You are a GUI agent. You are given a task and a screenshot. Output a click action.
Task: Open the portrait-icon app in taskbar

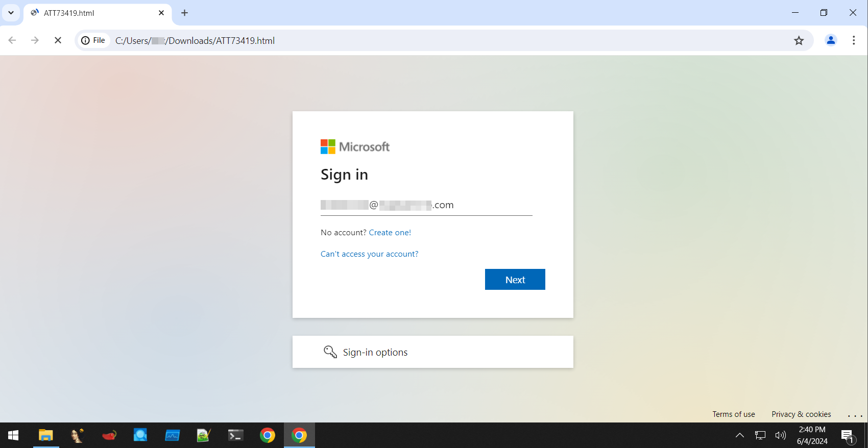tap(78, 435)
